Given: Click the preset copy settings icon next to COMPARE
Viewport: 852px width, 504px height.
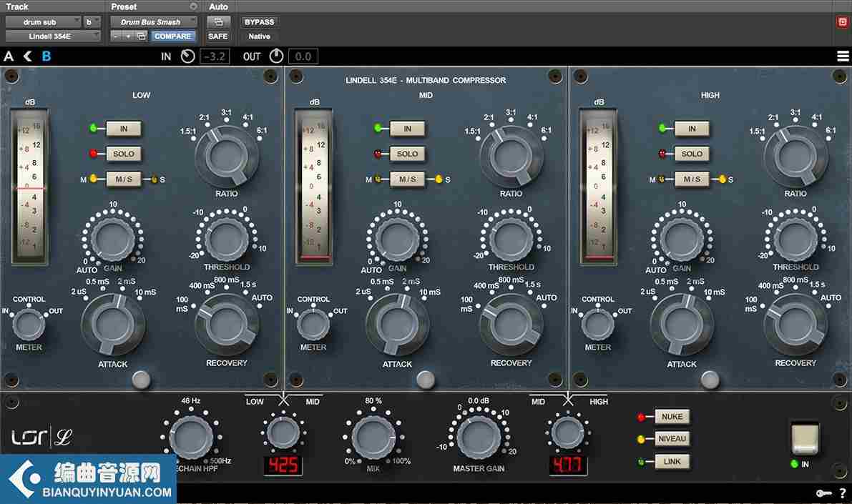Looking at the screenshot, I should (x=141, y=36).
